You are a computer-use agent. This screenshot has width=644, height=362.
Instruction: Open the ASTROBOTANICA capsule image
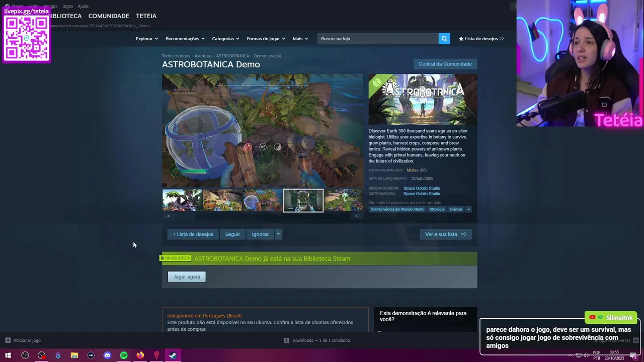(x=423, y=99)
